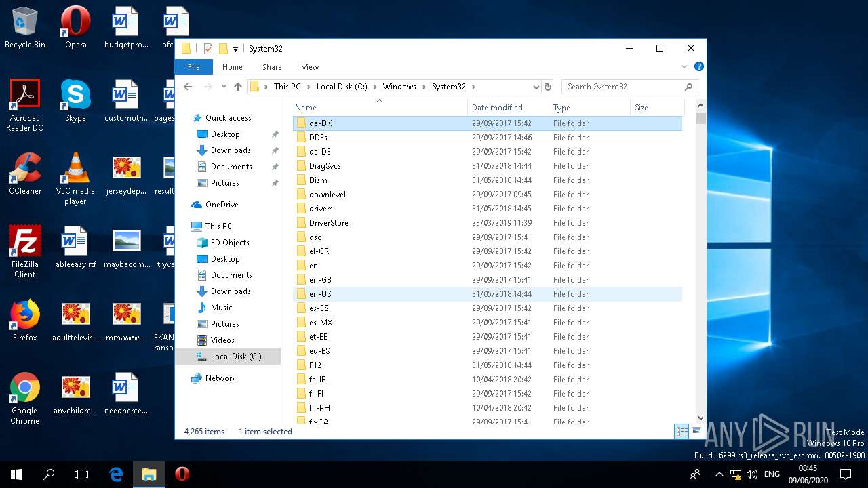Screen dimensions: 868x488
Task: Open Windows Search from the taskbar
Action: click(49, 474)
